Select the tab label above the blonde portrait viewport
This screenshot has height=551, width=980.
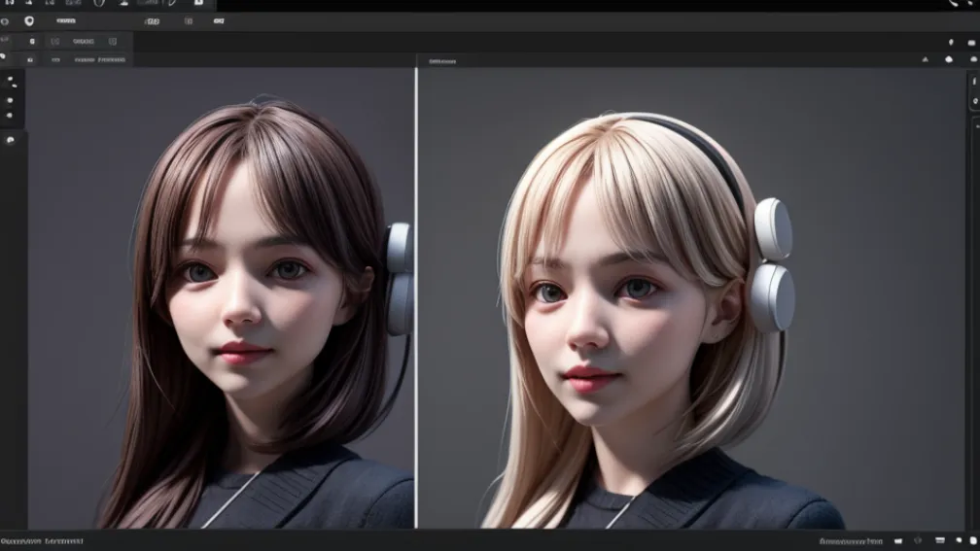[441, 60]
